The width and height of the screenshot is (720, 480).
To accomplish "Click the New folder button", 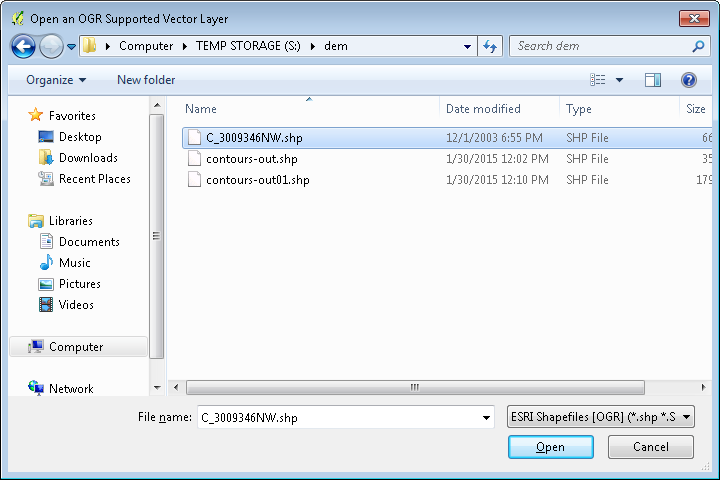I will point(146,80).
